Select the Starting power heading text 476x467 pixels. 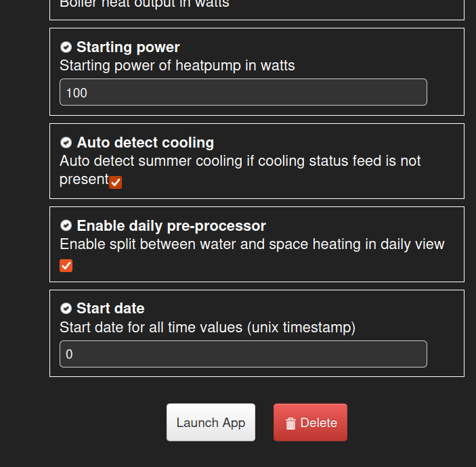(128, 47)
